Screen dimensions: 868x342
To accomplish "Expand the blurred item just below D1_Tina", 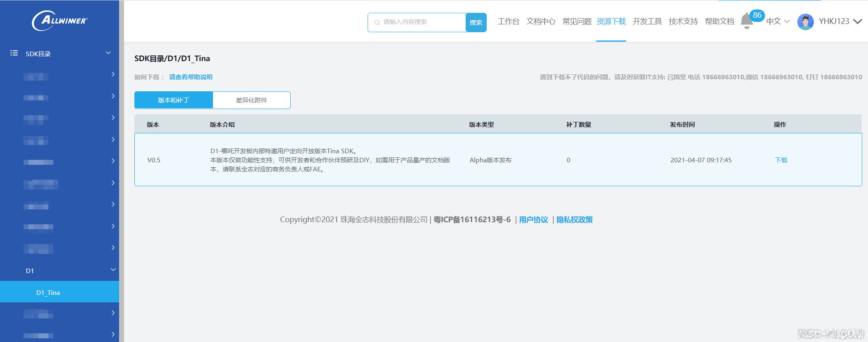I will pyautogui.click(x=113, y=313).
